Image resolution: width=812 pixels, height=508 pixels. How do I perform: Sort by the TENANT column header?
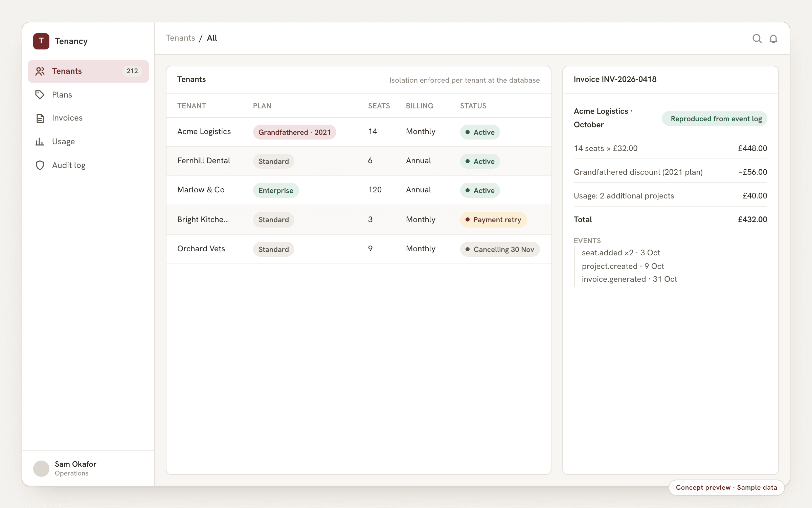(x=191, y=106)
